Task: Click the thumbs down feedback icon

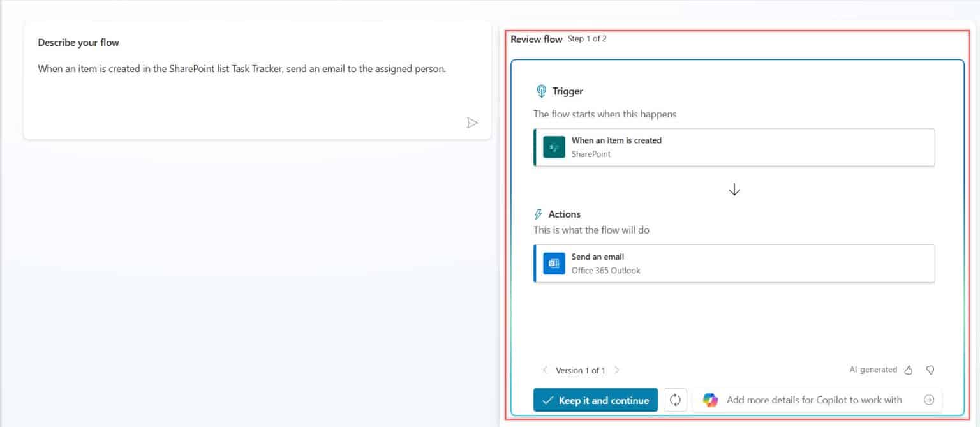Action: [x=930, y=370]
